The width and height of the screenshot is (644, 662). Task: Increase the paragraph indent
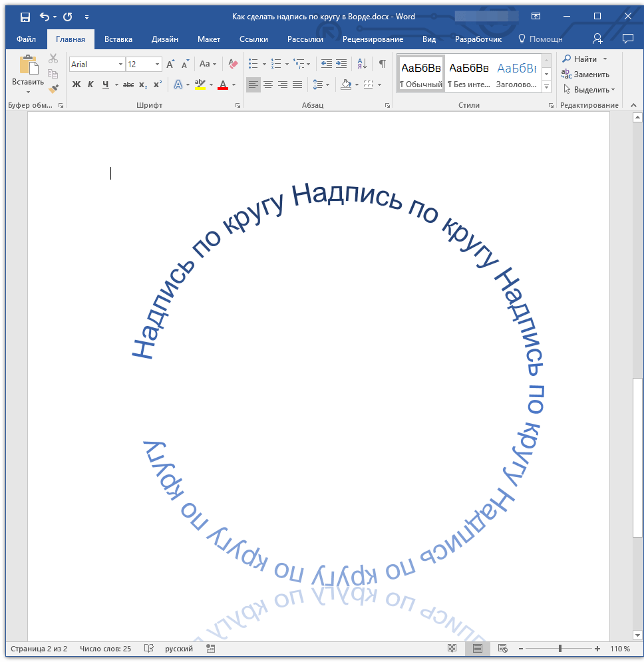(341, 64)
